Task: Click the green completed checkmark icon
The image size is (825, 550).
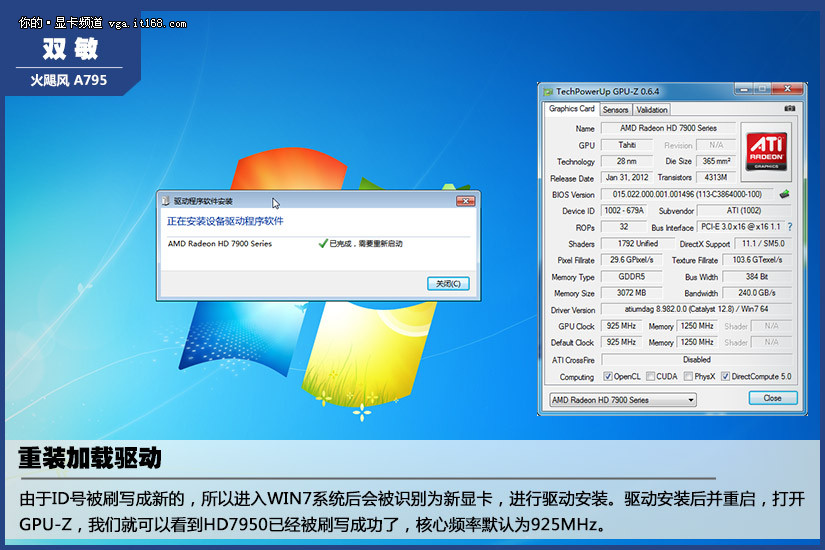Action: click(x=322, y=243)
